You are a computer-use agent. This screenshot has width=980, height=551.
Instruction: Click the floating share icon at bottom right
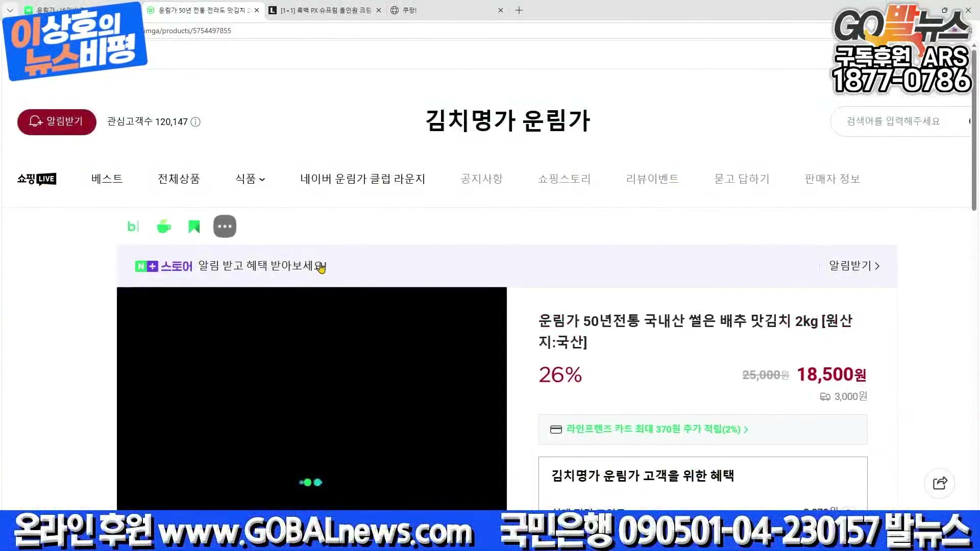940,483
